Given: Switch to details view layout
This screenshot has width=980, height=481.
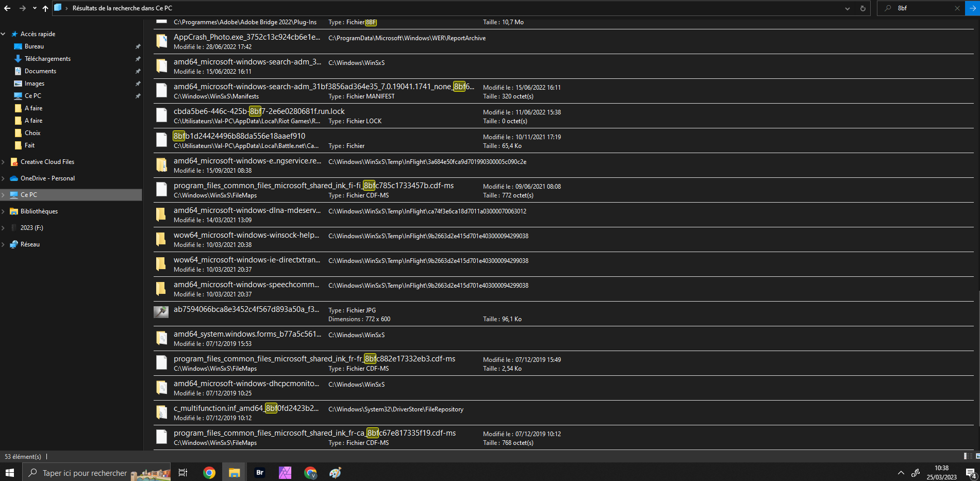Looking at the screenshot, I should pos(967,456).
